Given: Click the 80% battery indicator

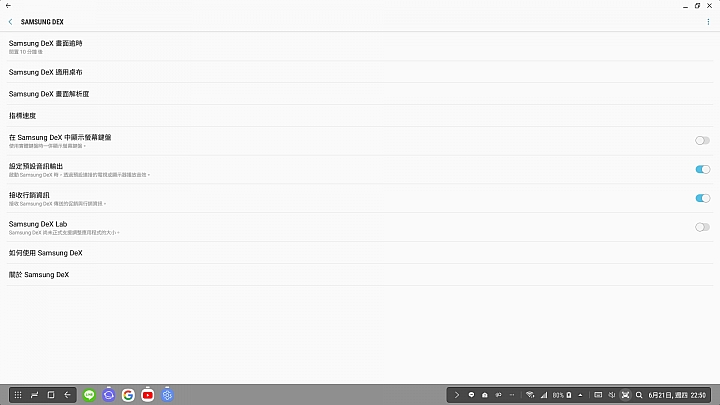Looking at the screenshot, I should click(562, 395).
